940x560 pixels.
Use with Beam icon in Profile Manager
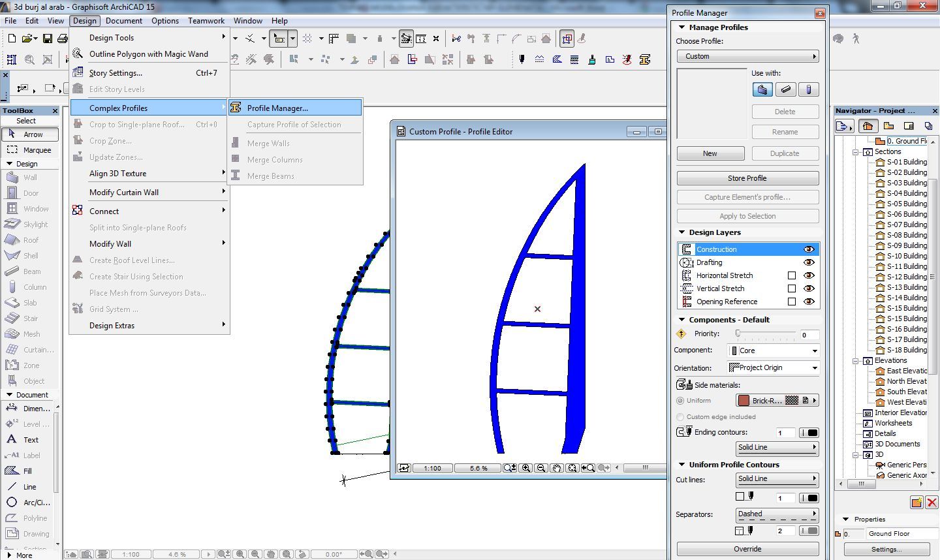tap(786, 89)
